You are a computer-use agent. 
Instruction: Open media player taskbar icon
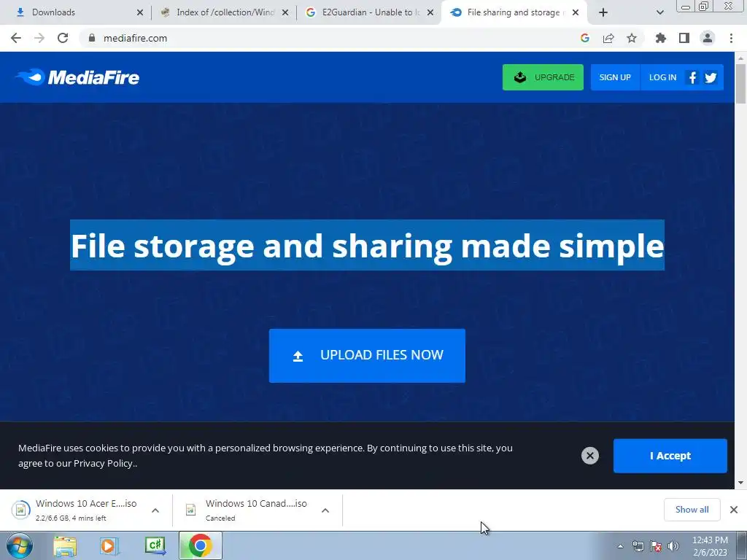tap(109, 546)
